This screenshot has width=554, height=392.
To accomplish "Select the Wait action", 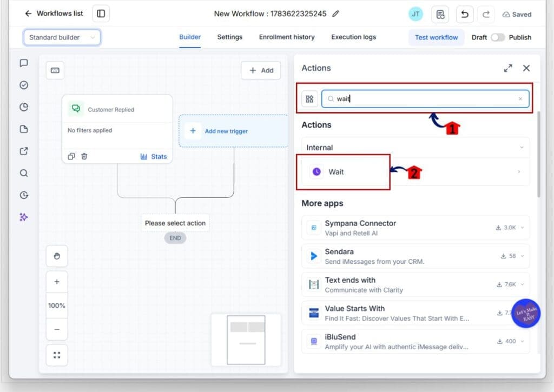I will pos(415,171).
